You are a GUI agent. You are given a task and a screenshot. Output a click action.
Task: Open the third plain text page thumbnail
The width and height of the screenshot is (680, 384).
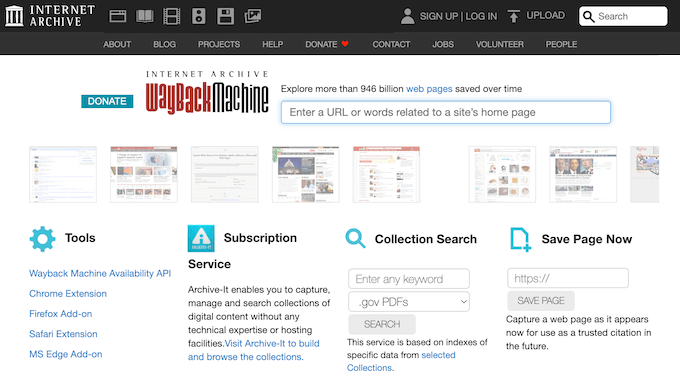pos(225,174)
